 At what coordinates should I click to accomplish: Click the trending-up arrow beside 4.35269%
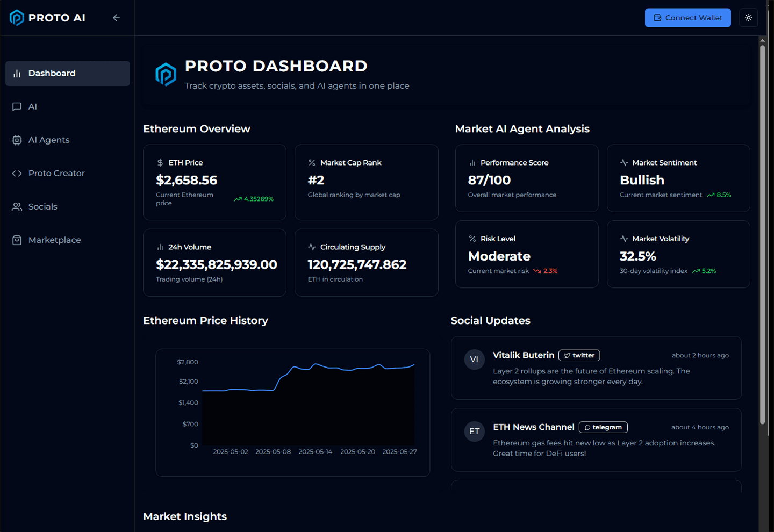pyautogui.click(x=238, y=199)
